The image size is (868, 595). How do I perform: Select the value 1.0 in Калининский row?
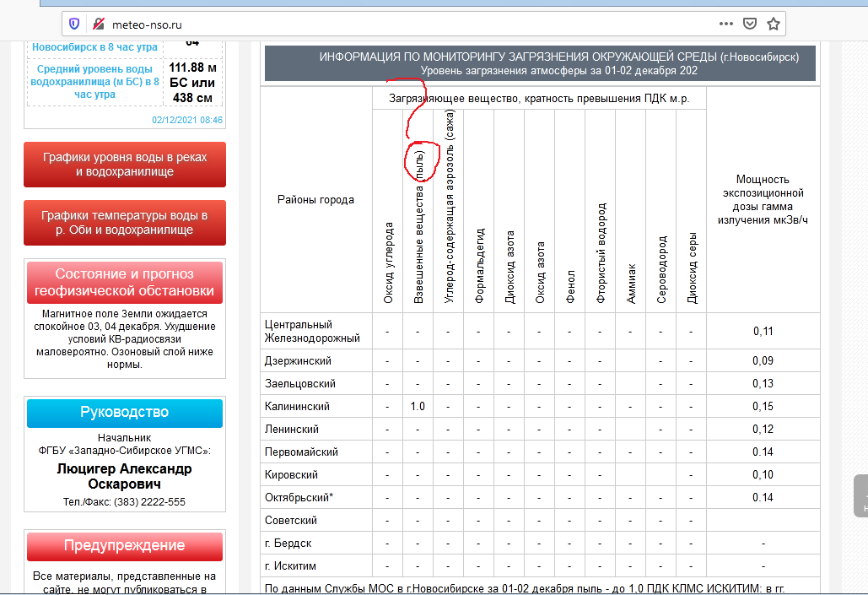click(418, 406)
